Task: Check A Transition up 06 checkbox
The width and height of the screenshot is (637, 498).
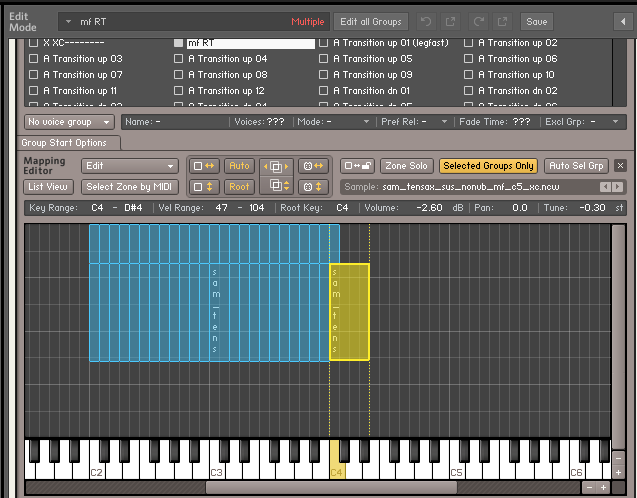Action: point(468,58)
